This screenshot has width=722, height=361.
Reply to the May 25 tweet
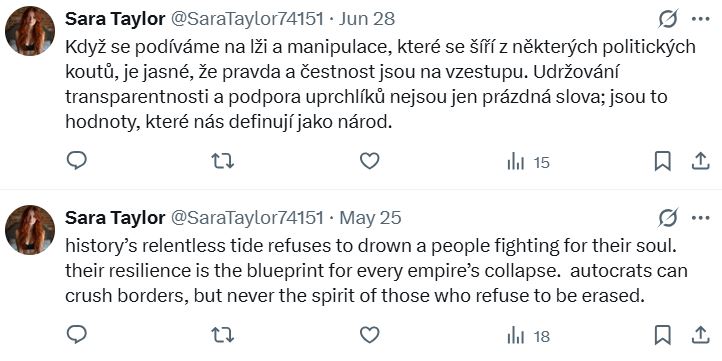click(77, 335)
